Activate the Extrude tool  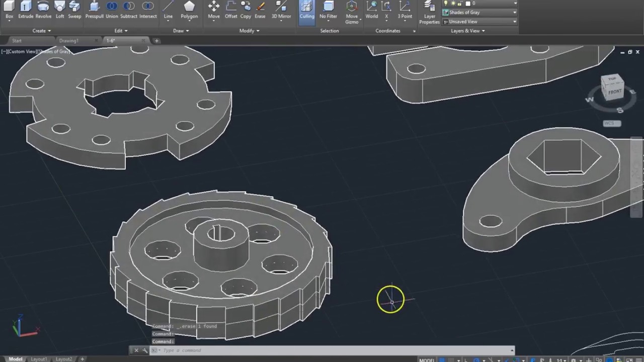pos(26,10)
